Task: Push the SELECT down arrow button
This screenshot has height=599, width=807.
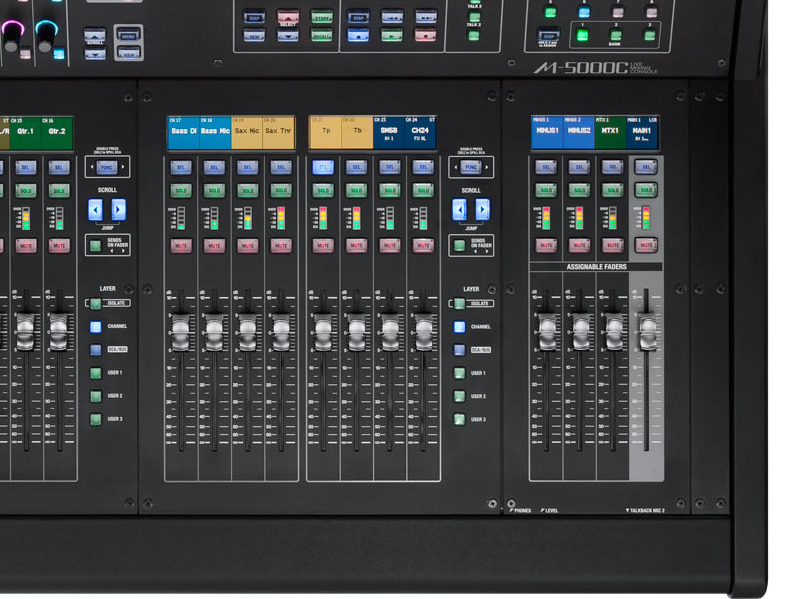Action: (288, 35)
